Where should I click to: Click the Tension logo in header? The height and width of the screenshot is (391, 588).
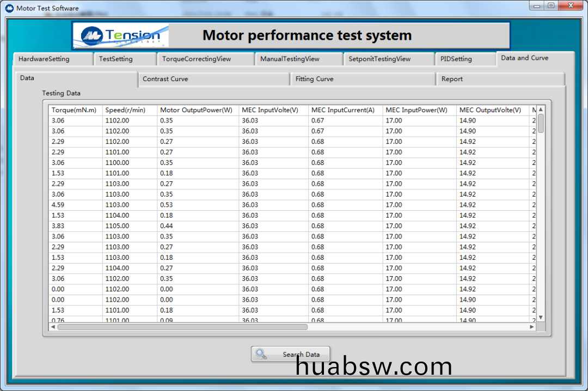[121, 36]
